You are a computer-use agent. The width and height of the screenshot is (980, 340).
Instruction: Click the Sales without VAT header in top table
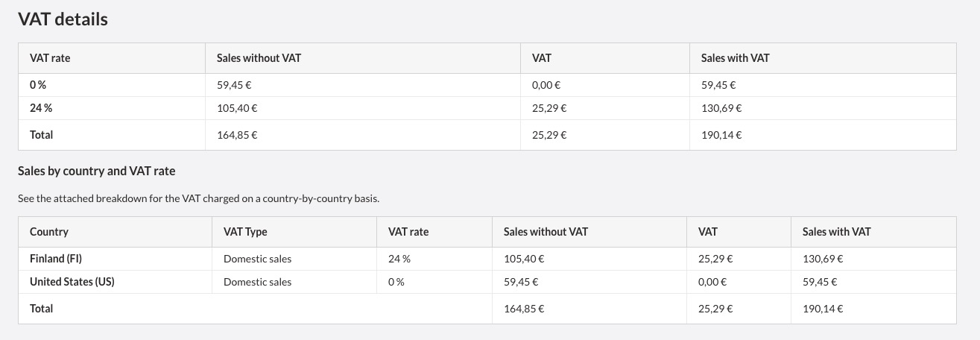259,57
